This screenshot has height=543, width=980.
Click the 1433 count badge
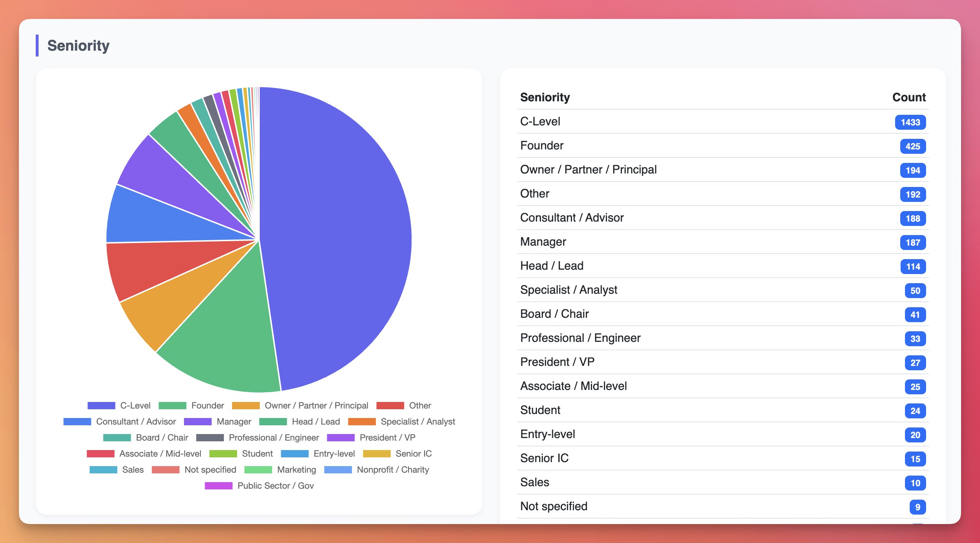click(910, 122)
